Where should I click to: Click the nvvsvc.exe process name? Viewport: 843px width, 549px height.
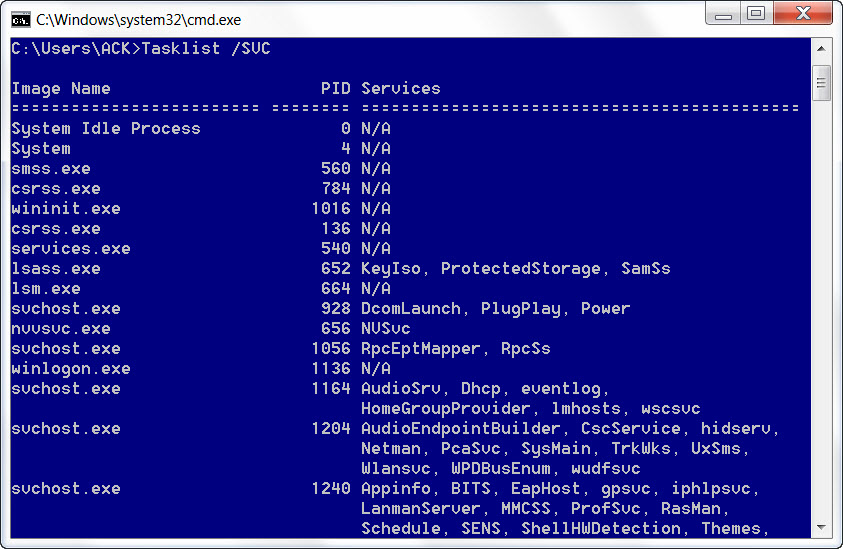[61, 329]
